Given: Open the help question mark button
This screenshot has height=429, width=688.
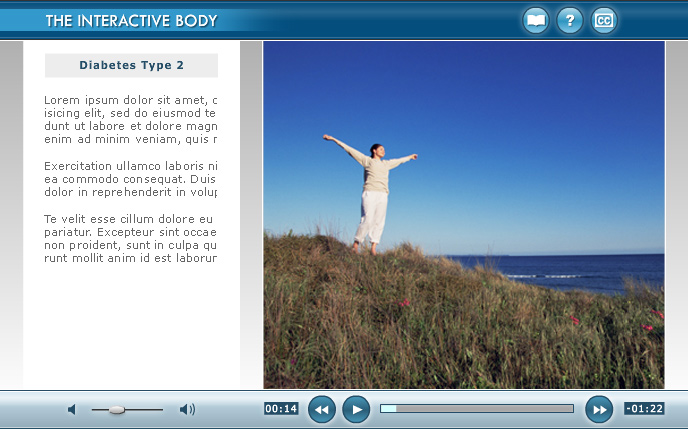Looking at the screenshot, I should (x=570, y=21).
